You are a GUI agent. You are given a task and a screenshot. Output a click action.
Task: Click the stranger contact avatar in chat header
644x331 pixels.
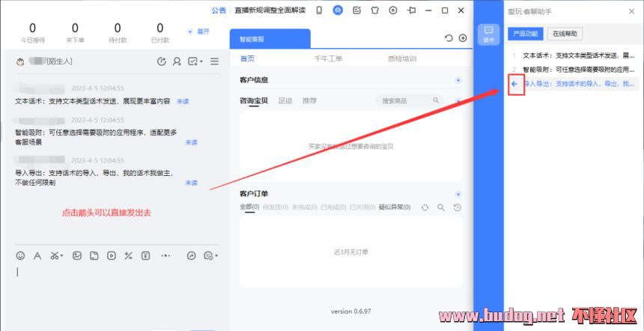click(x=20, y=62)
